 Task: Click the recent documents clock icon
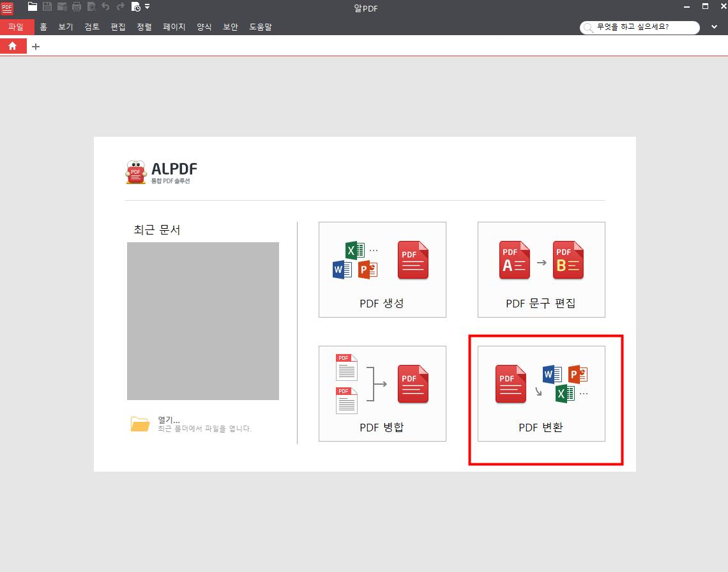coord(135,6)
